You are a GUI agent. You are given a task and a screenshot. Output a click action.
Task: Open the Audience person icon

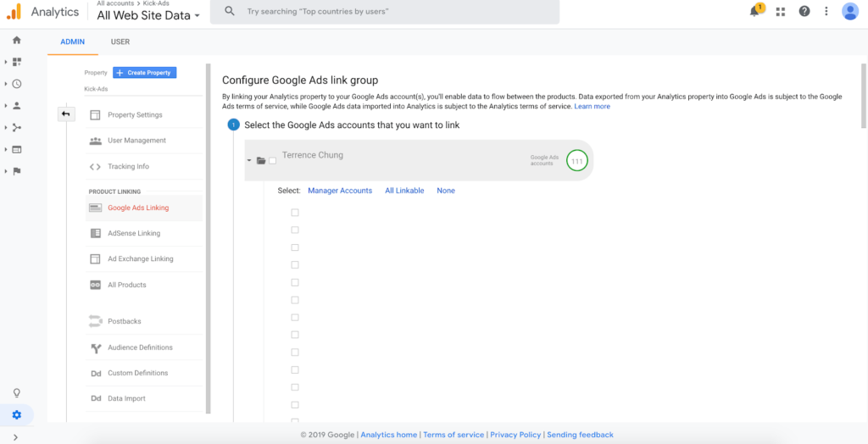point(17,105)
